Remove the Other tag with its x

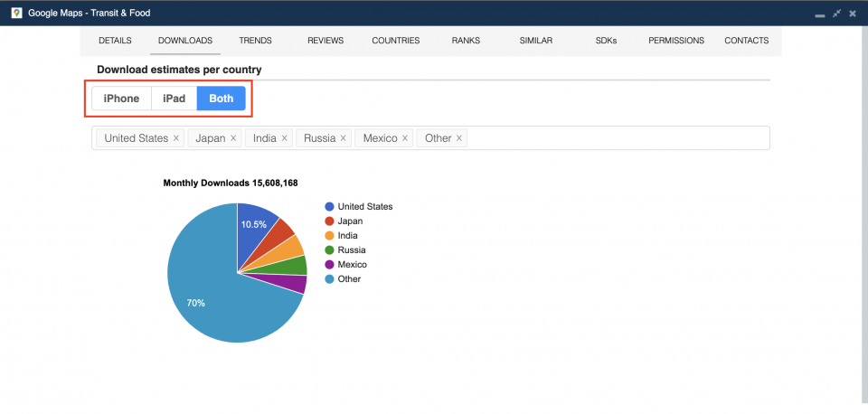click(x=459, y=138)
